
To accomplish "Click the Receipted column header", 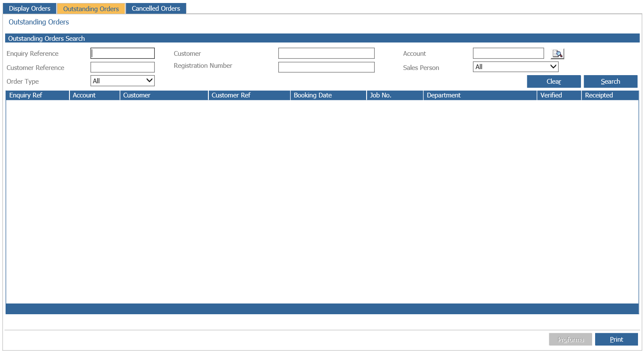I will pos(599,95).
